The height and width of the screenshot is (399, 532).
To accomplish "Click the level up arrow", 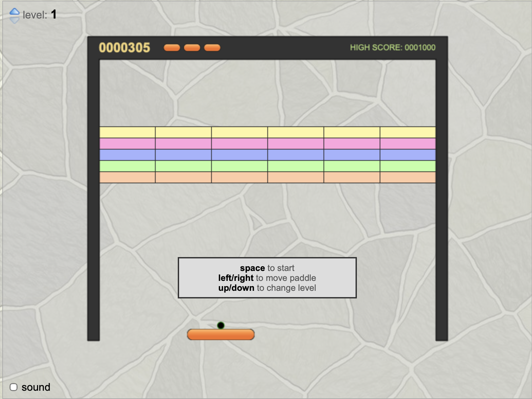I will [15, 12].
